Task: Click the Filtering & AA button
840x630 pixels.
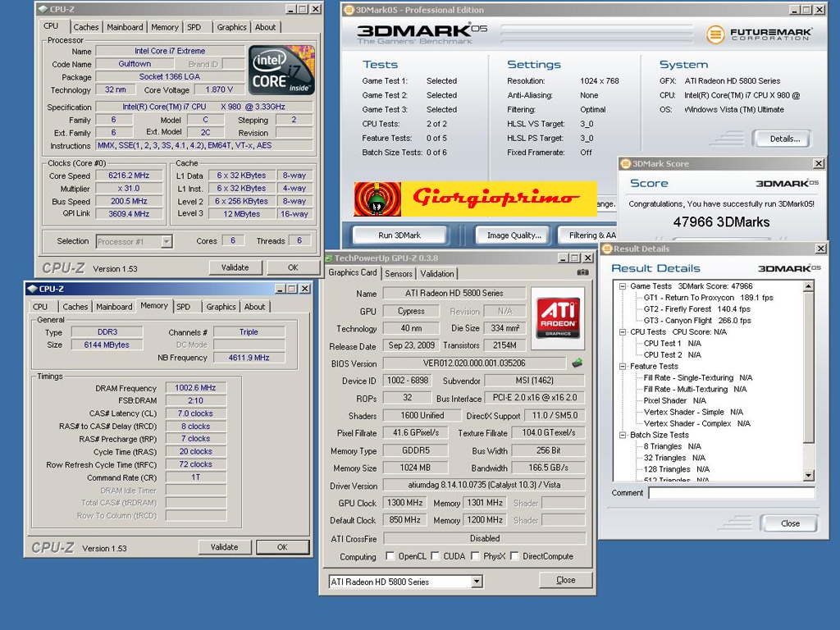Action: point(588,235)
